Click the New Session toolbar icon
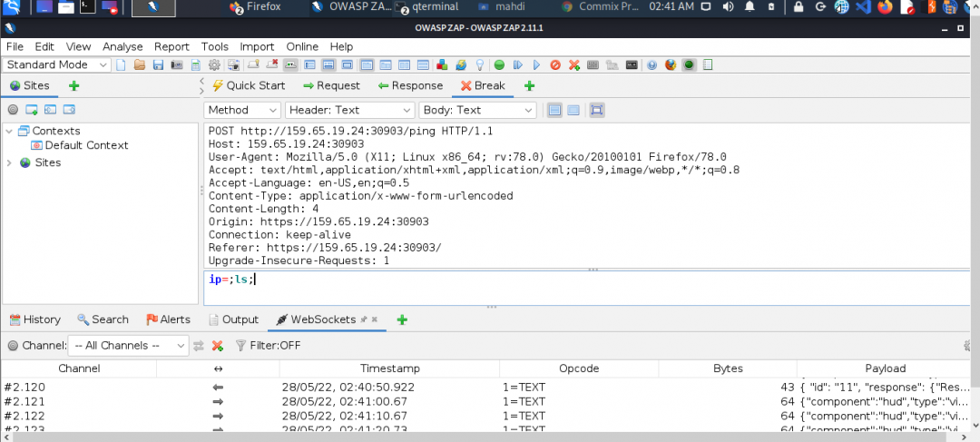This screenshot has width=980, height=442. [122, 65]
